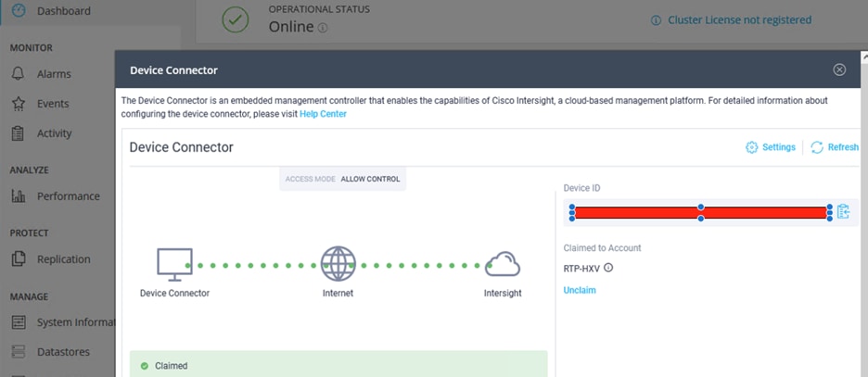Click info icon next to Online status
Image resolution: width=868 pixels, height=377 pixels.
(323, 27)
